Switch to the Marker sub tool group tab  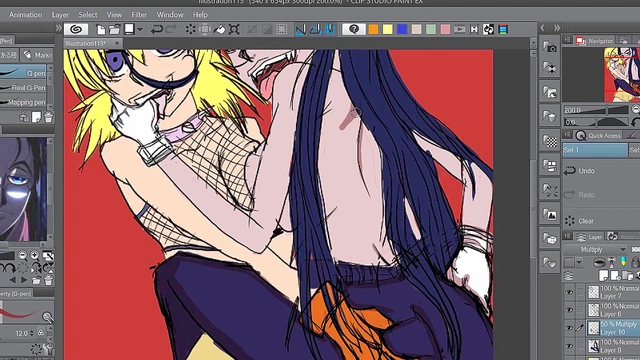click(37, 55)
